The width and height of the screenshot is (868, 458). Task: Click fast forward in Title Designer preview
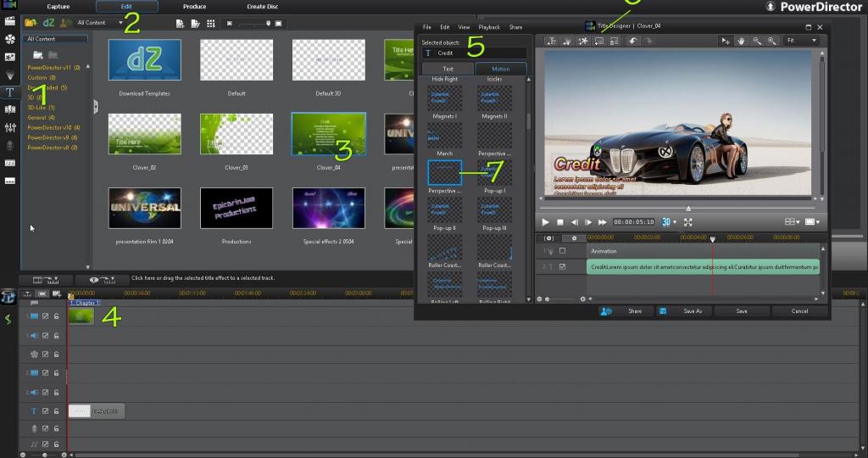pyautogui.click(x=603, y=222)
